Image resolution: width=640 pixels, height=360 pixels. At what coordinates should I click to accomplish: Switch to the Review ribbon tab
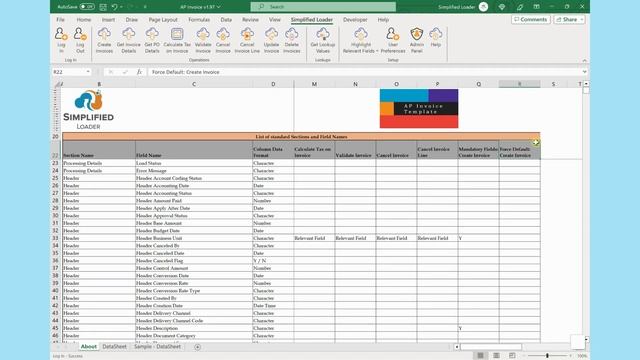tap(250, 20)
